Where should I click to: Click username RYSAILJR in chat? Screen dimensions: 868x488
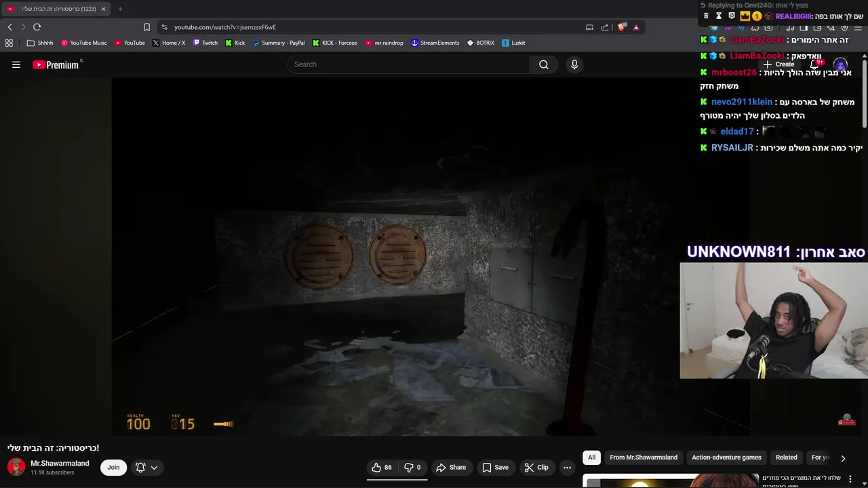pos(732,148)
